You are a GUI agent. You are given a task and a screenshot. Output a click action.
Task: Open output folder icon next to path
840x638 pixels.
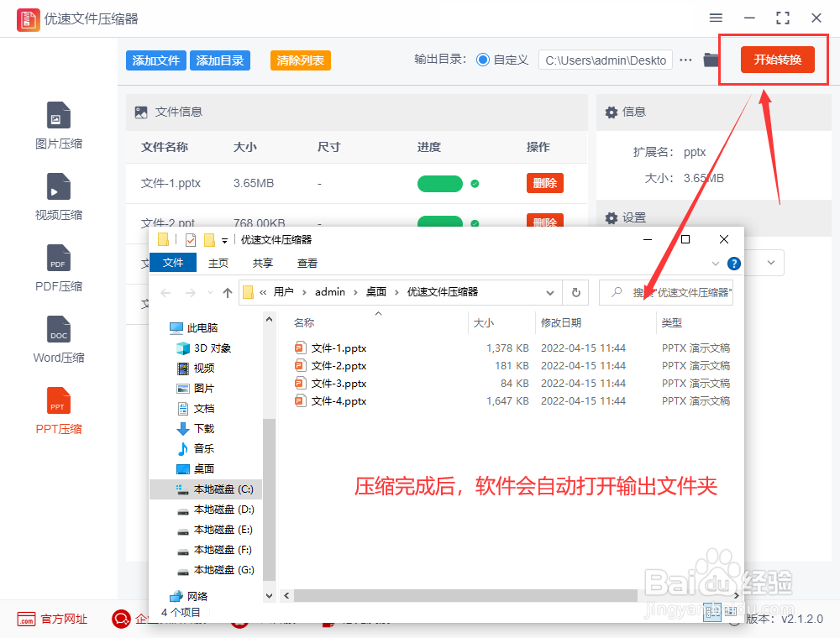pyautogui.click(x=711, y=60)
